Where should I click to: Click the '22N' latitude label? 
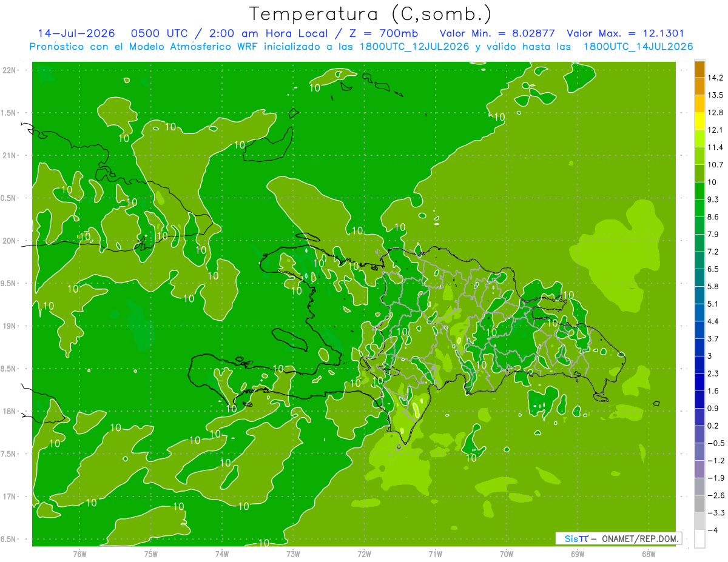pyautogui.click(x=10, y=70)
